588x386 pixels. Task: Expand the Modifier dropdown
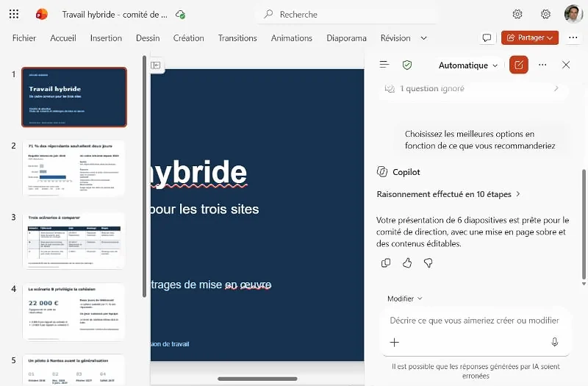[x=405, y=299]
